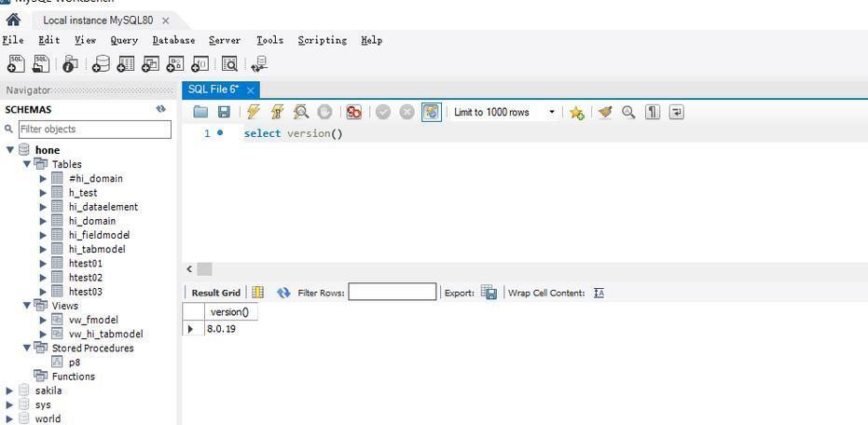868x425 pixels.
Task: Toggle wrap cell content
Action: pos(599,293)
